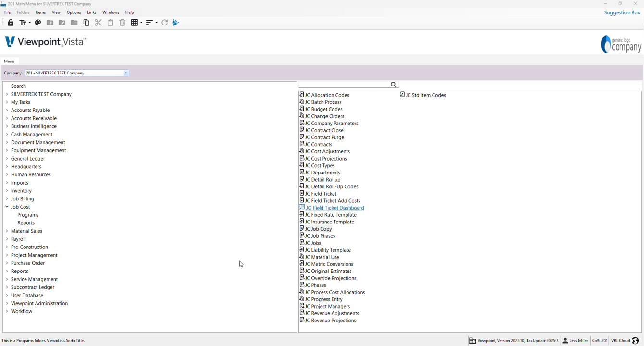The width and height of the screenshot is (644, 346).
Task: Open JC Job Copy
Action: pyautogui.click(x=319, y=229)
